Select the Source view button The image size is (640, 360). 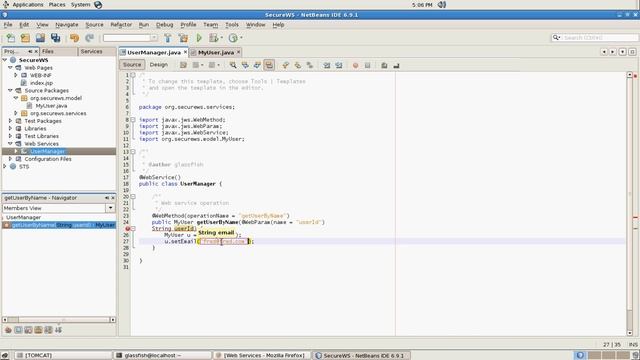click(132, 65)
